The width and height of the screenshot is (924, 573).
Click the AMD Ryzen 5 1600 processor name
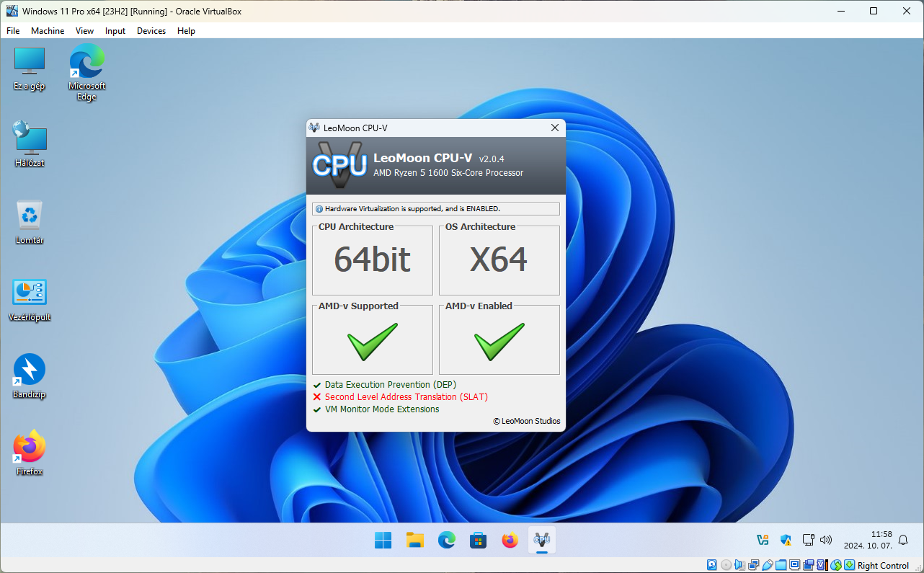[x=448, y=173]
